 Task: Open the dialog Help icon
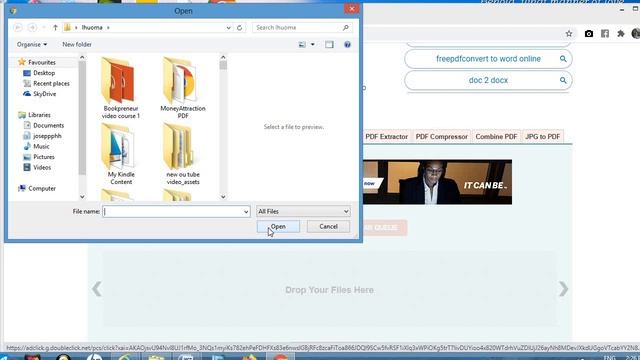347,44
